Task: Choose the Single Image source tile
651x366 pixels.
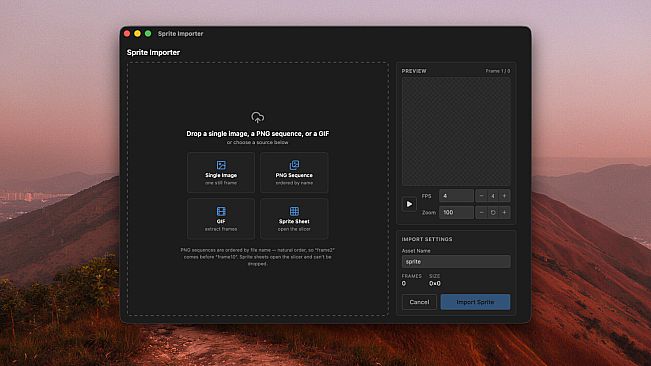Action: pyautogui.click(x=221, y=173)
